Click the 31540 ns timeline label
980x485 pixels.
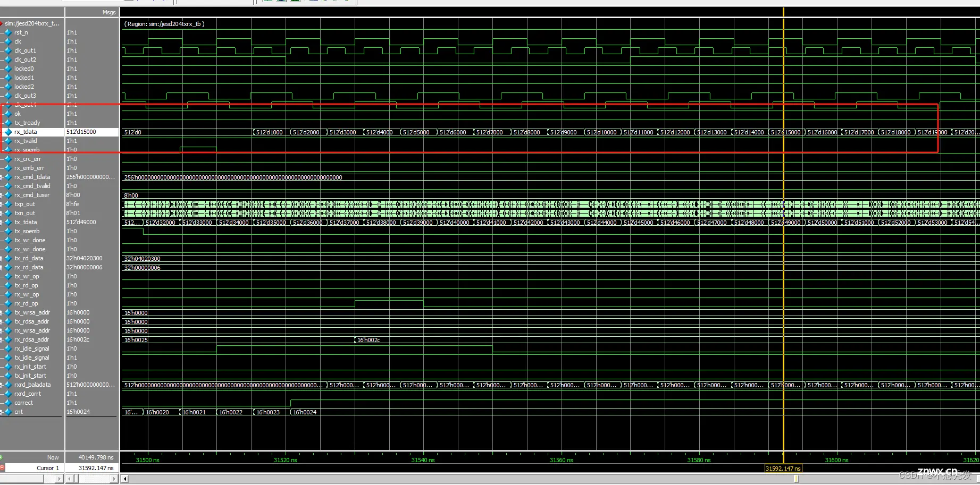pos(423,460)
